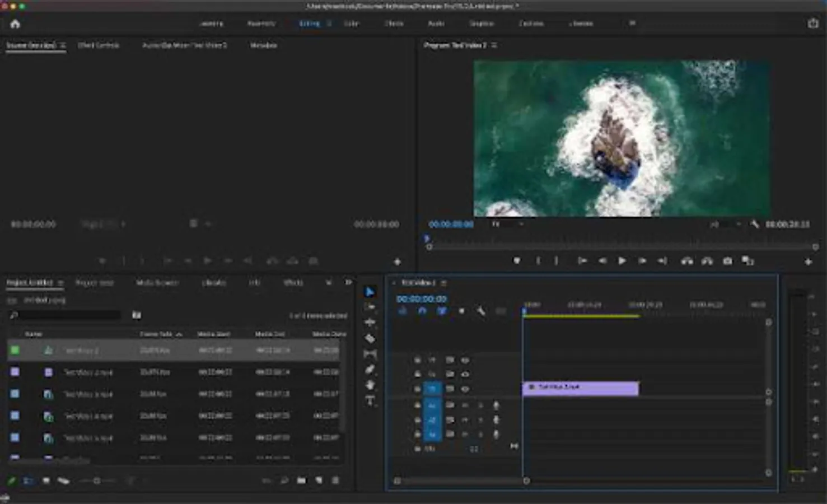Switch to the Effect Controls tab
Image resolution: width=827 pixels, height=504 pixels.
[99, 45]
